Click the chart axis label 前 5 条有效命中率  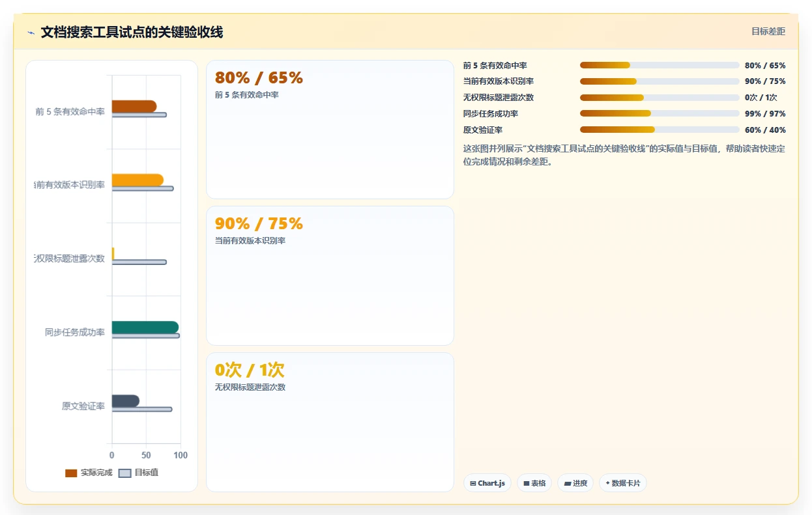pos(70,112)
